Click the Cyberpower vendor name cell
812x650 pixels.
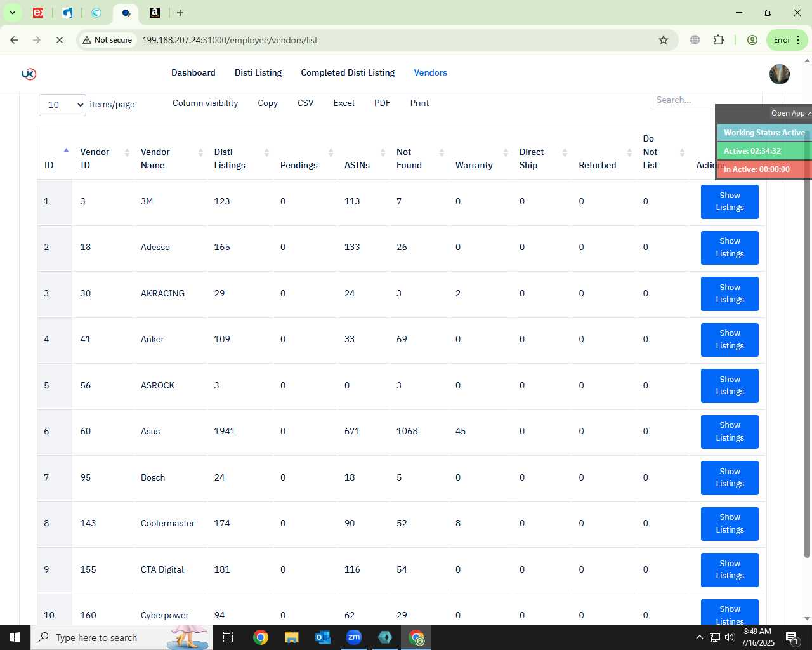coord(165,615)
